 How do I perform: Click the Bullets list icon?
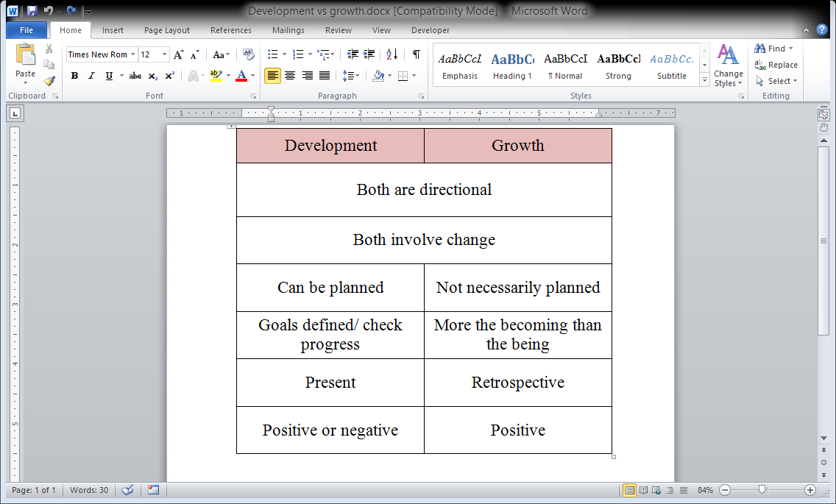click(272, 54)
